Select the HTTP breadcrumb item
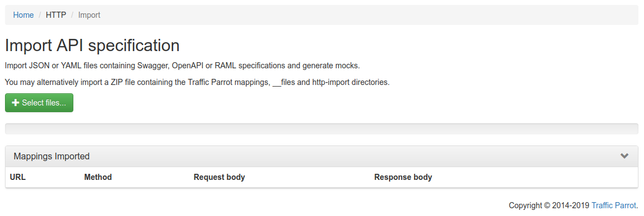 pyautogui.click(x=56, y=15)
